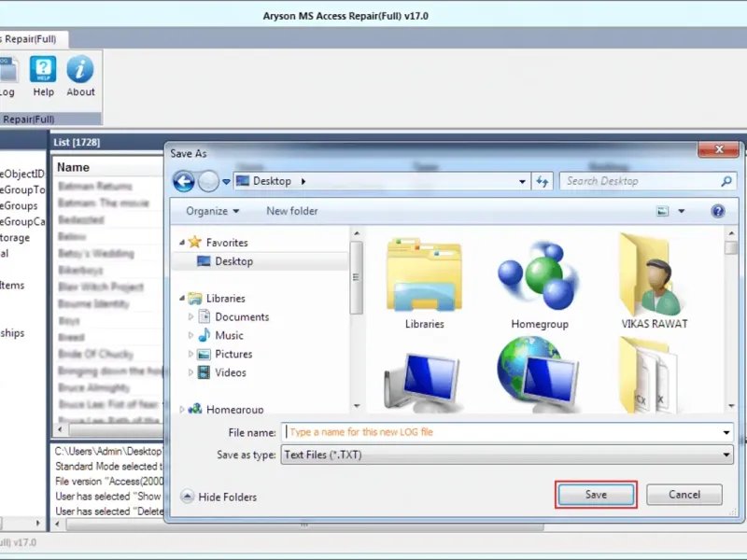The image size is (747, 560).
Task: Expand the Music library node
Action: point(190,335)
